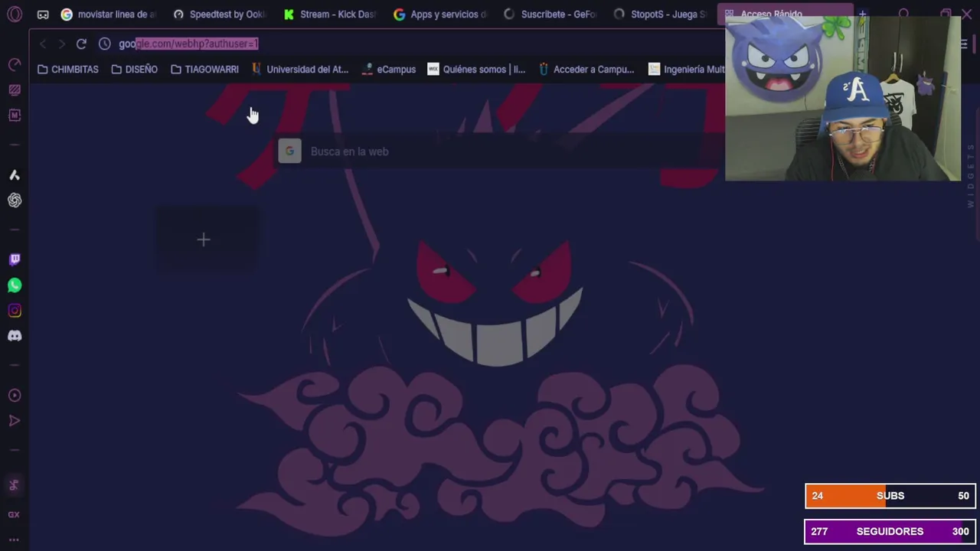Open the My Flow arrow icon in sidebar
This screenshot has height=551, width=980.
click(x=15, y=421)
